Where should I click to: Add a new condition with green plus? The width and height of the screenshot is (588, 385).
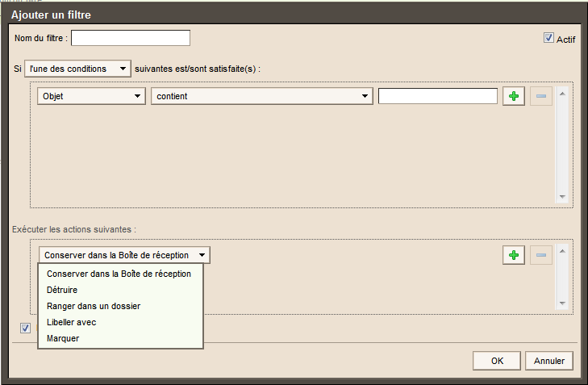pos(513,97)
